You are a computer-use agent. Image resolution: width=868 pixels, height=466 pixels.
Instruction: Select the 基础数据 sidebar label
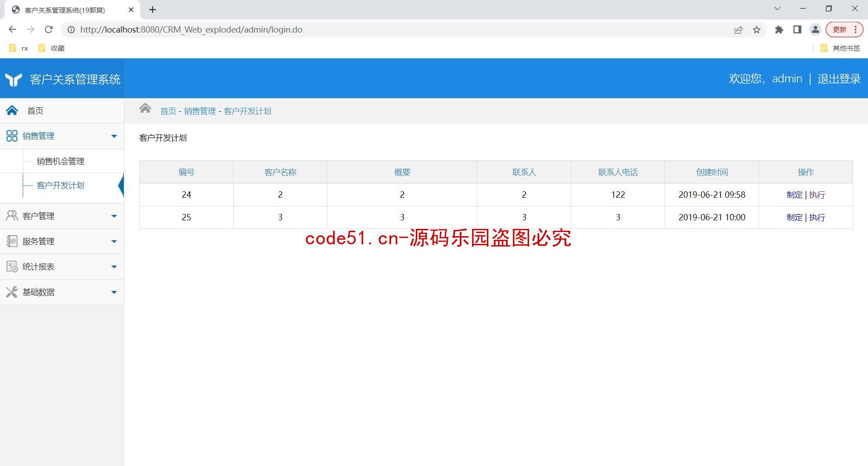[38, 292]
